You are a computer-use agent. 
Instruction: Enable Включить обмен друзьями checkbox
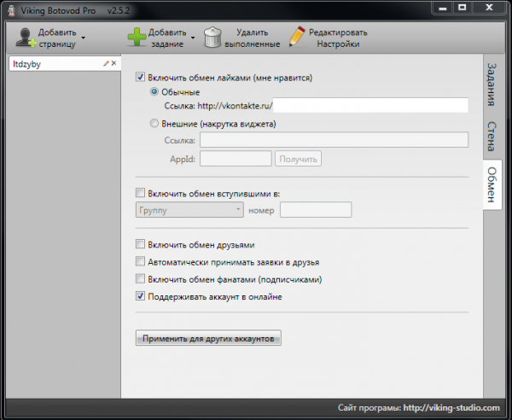point(140,244)
